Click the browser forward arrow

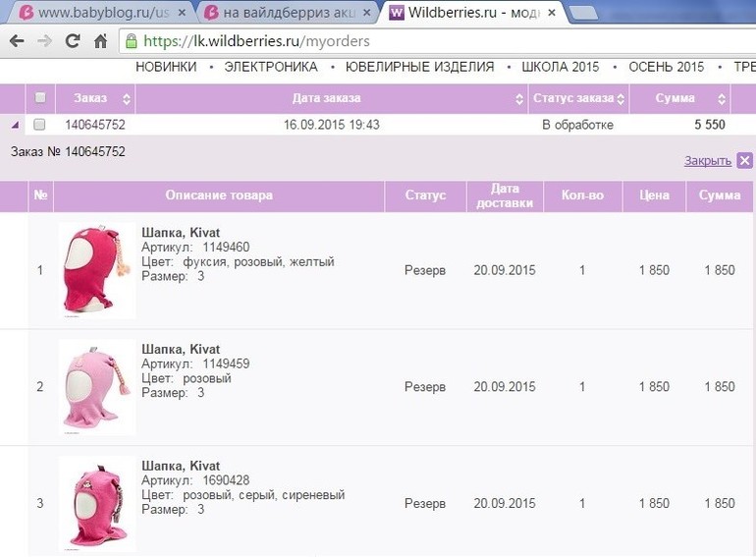(x=44, y=41)
